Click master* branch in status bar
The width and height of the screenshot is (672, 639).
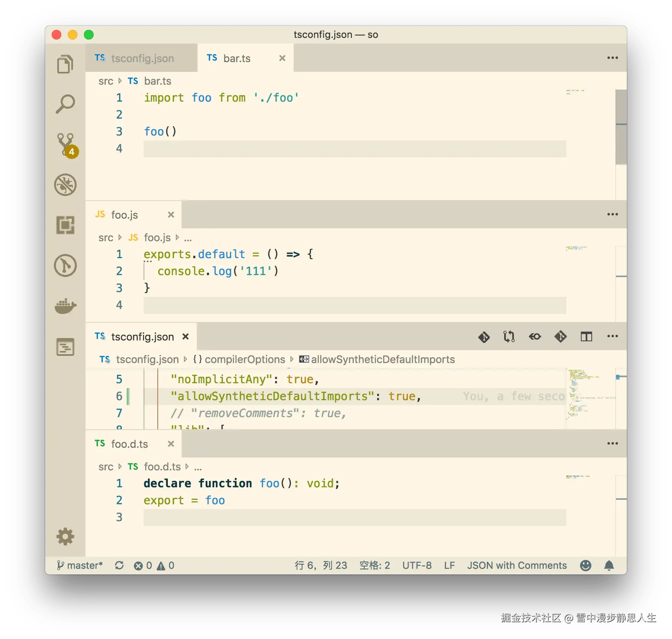click(x=80, y=565)
